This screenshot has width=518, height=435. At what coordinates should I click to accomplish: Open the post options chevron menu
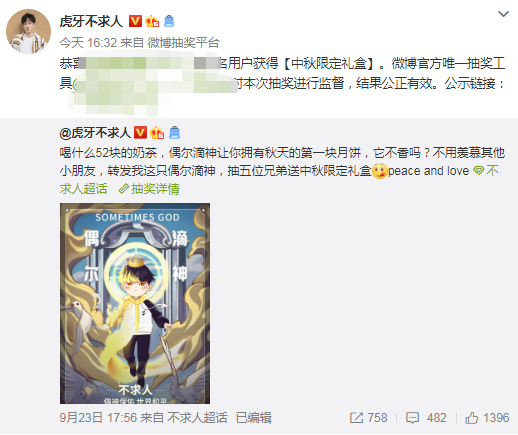(x=503, y=14)
